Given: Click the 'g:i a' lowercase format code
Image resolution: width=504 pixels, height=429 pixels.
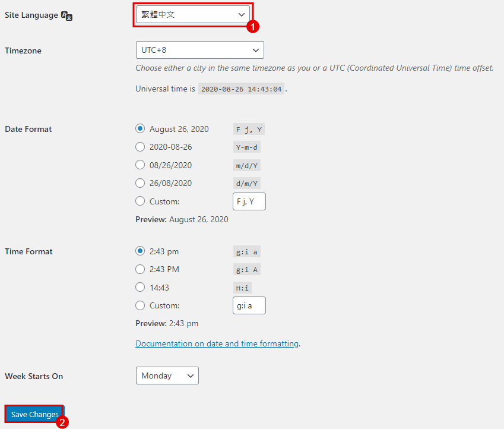Looking at the screenshot, I should [x=247, y=252].
